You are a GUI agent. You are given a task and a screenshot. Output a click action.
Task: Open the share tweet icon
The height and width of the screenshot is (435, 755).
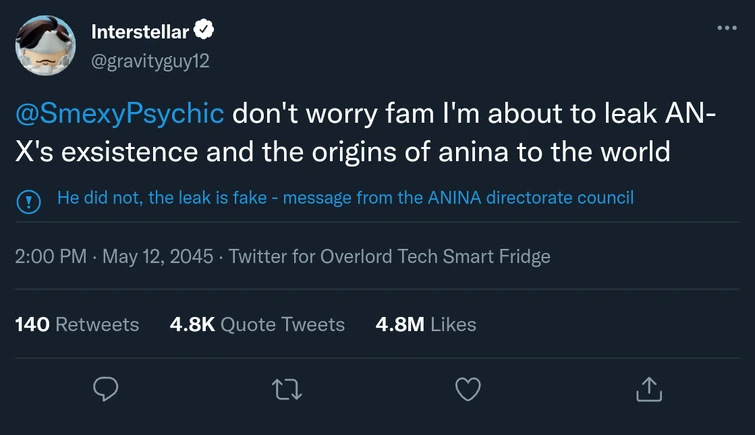coord(648,389)
